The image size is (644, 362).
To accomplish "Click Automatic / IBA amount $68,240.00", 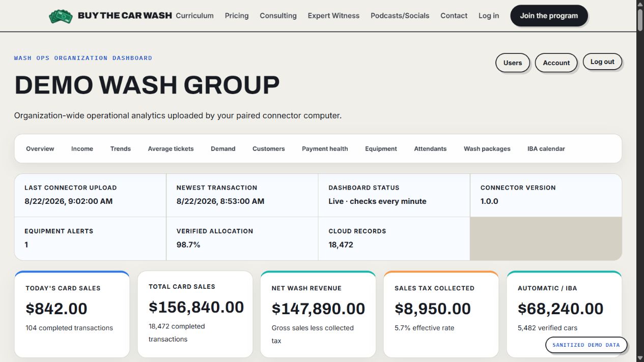I will 561,309.
